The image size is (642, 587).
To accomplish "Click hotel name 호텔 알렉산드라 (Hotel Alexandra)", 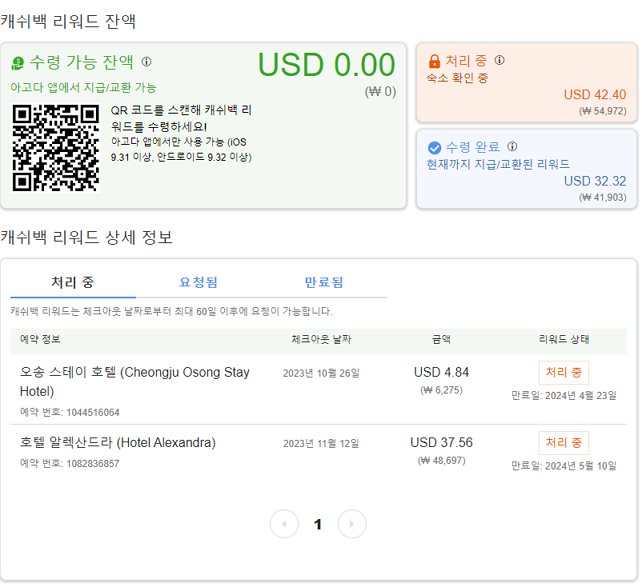I will (118, 443).
